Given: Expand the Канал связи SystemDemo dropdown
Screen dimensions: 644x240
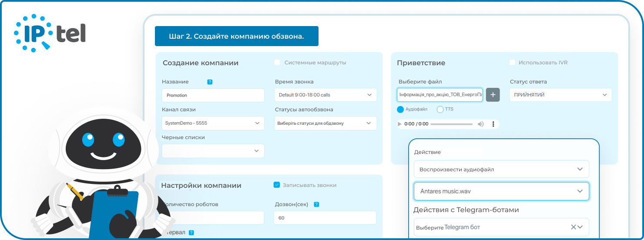Looking at the screenshot, I should coord(213,123).
